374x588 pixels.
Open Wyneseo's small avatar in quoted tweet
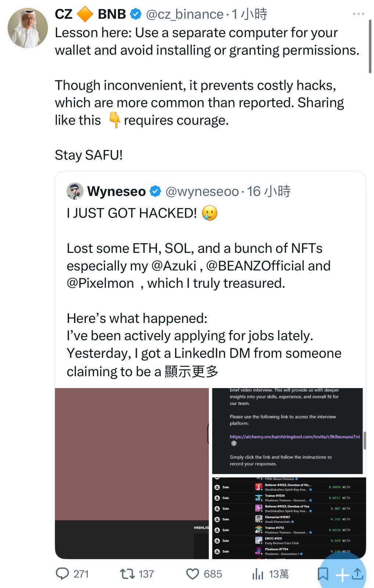pyautogui.click(x=75, y=191)
